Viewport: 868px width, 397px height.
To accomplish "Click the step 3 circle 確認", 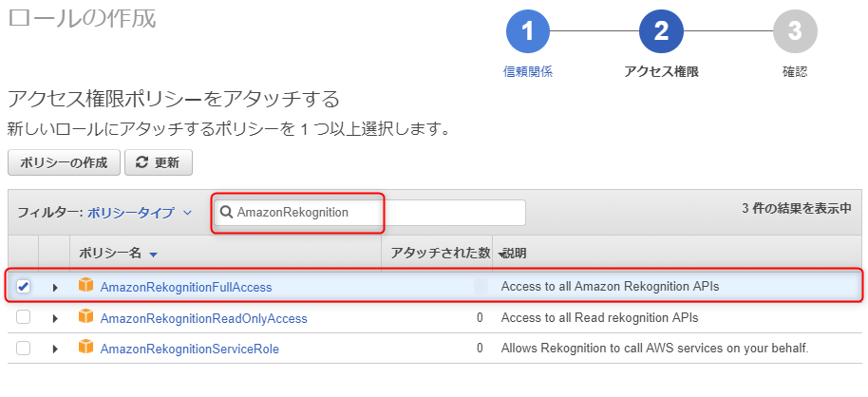I will [x=795, y=31].
